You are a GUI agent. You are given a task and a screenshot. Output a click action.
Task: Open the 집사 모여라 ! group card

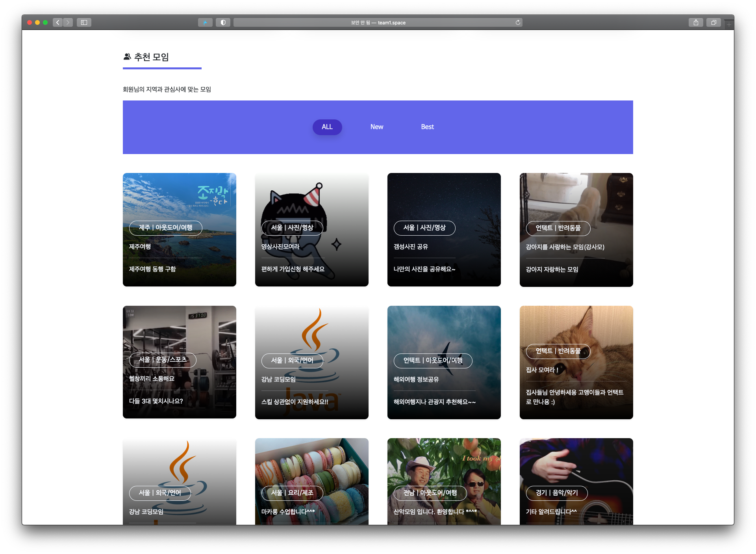576,363
